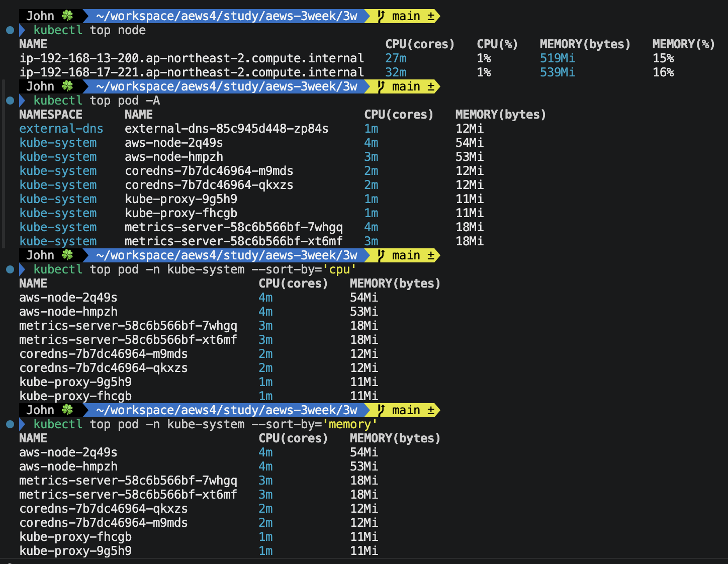The width and height of the screenshot is (728, 564).
Task: Click kube-proxy-fhcgb in the cpu-sorted output
Action: tap(75, 396)
